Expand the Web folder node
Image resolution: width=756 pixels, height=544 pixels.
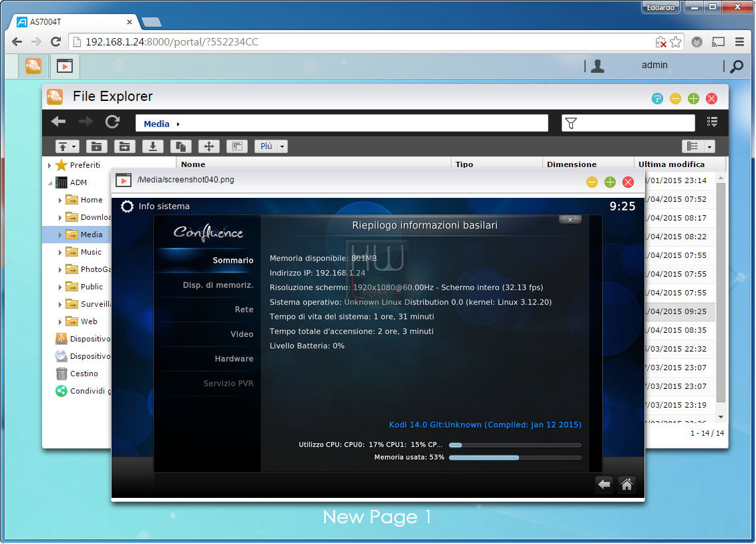[x=60, y=321]
